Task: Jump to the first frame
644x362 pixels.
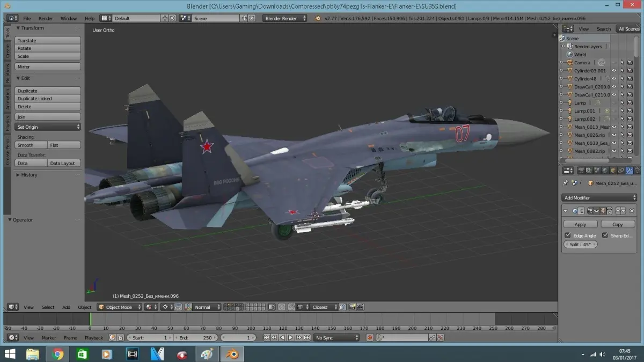Action: (x=267, y=338)
